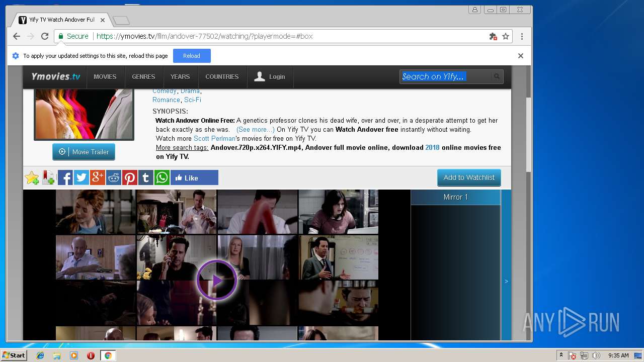Open the extension puzzle icon in the address bar

click(x=493, y=36)
